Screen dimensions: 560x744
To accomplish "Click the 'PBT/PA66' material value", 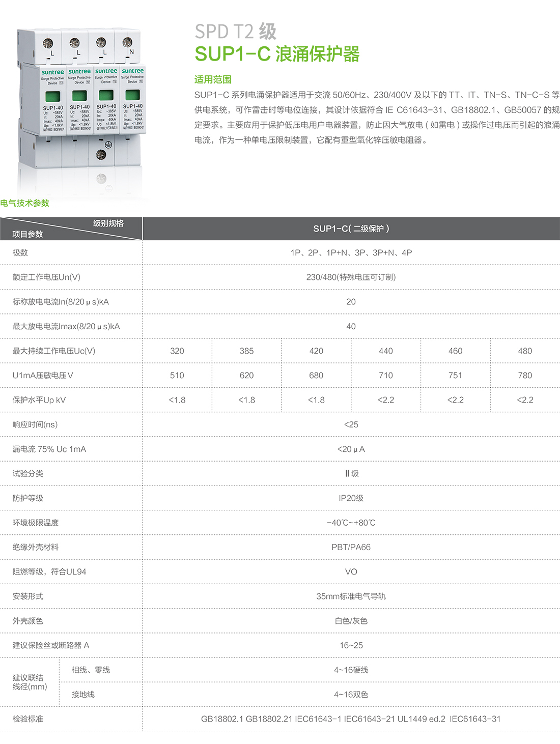I will pos(351,547).
